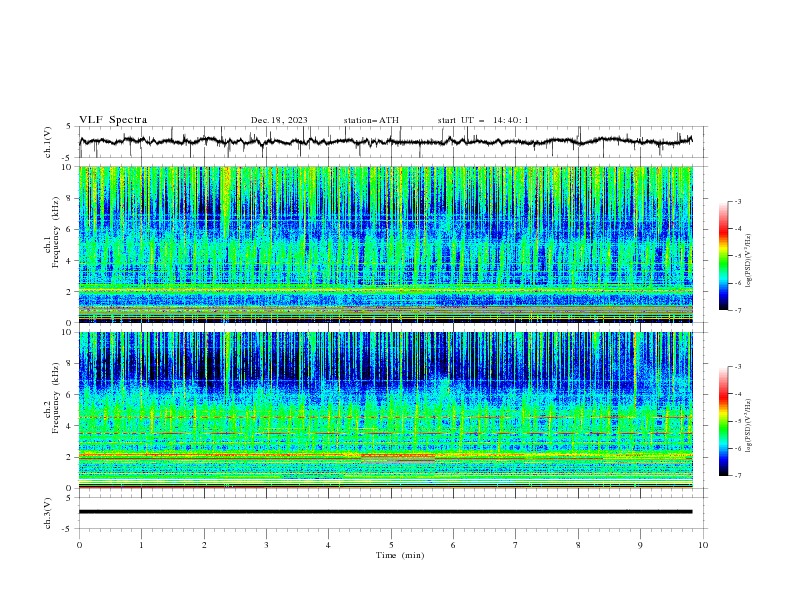Click the 'Time (min)' axis title
This screenshot has height=612, width=792.
pos(400,555)
